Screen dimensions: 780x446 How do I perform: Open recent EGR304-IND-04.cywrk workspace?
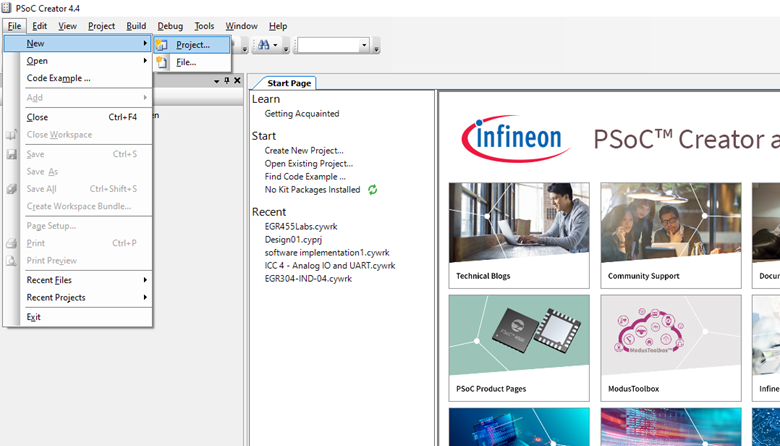click(308, 278)
